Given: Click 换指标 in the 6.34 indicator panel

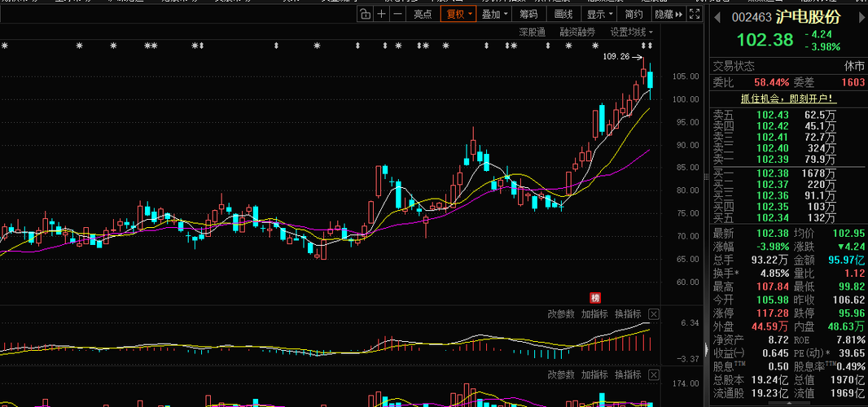Looking at the screenshot, I should coord(628,314).
